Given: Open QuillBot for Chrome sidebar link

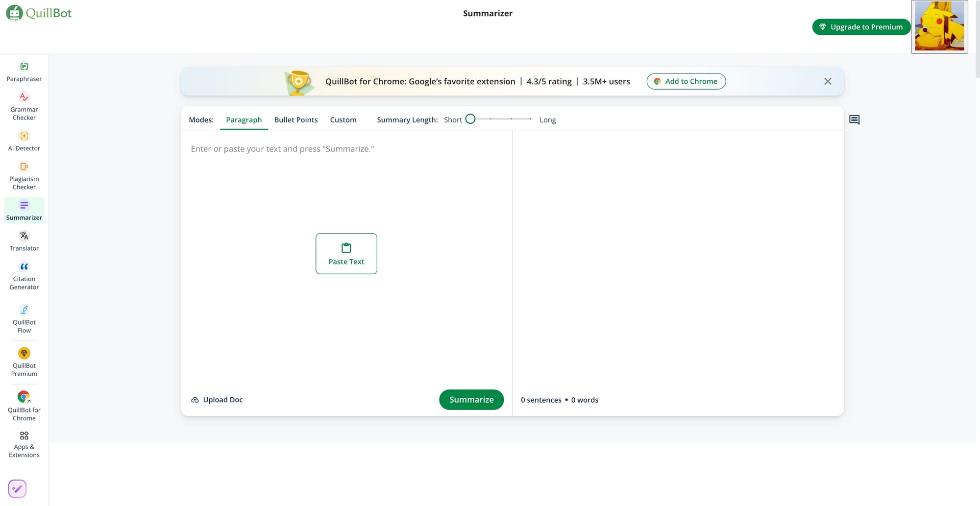Looking at the screenshot, I should pos(24,406).
